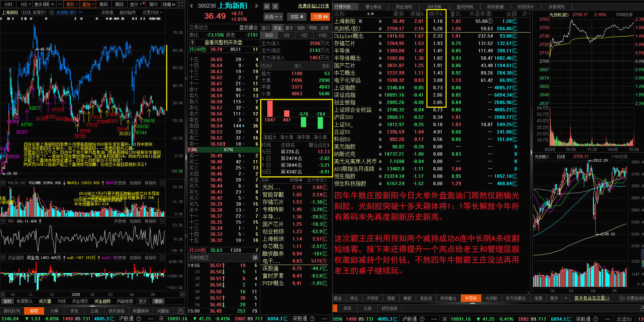The image size is (644, 322).
Task: Click 资金趋势 indicator help question icon
Action: [3, 258]
